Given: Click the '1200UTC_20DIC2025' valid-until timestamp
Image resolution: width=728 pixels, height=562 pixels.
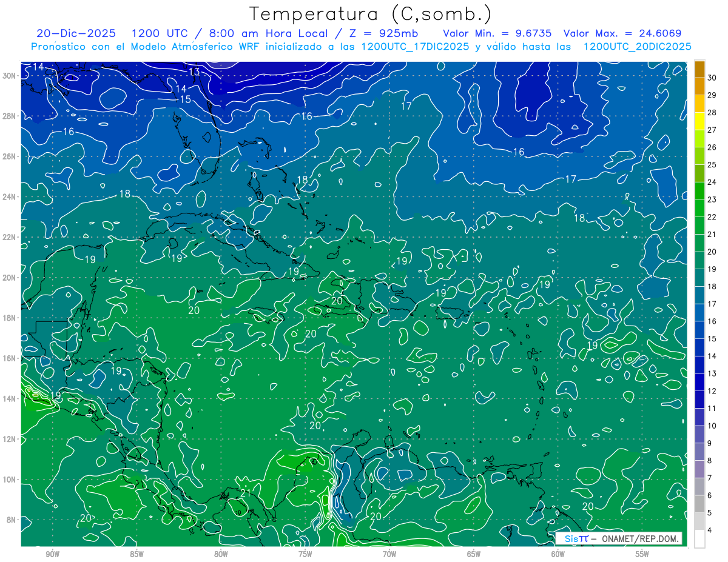Looking at the screenshot, I should 637,47.
